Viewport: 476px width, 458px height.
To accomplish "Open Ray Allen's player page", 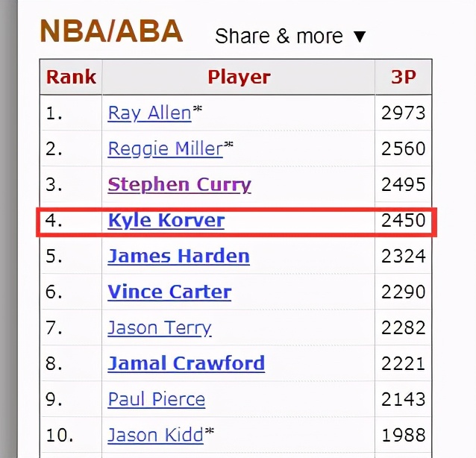I will [x=150, y=113].
